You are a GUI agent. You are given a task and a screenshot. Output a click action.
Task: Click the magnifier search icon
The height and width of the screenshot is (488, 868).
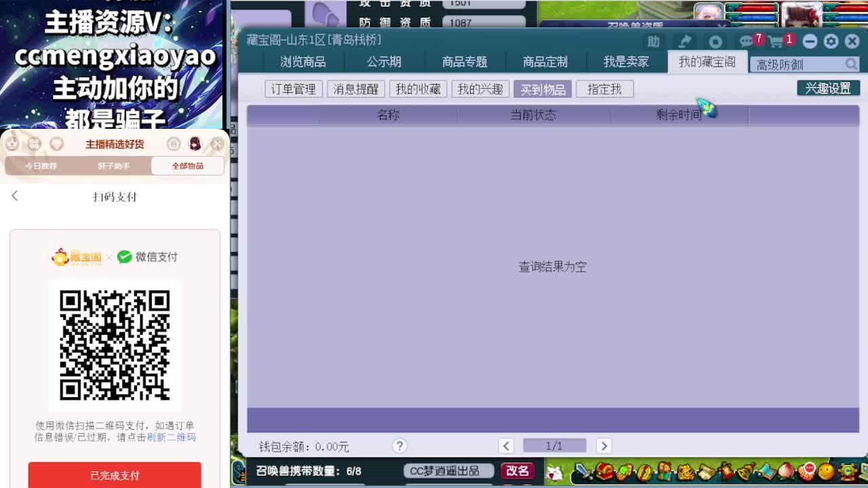(x=851, y=64)
